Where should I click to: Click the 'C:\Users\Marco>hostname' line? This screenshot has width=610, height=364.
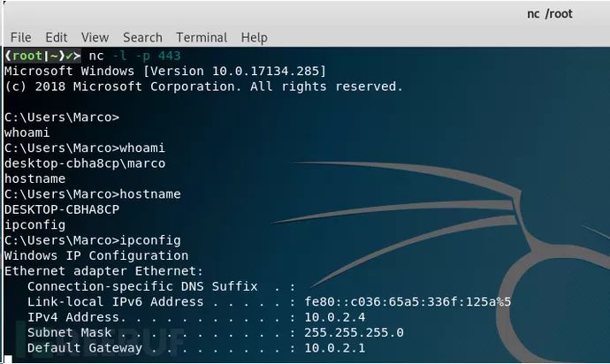point(92,194)
